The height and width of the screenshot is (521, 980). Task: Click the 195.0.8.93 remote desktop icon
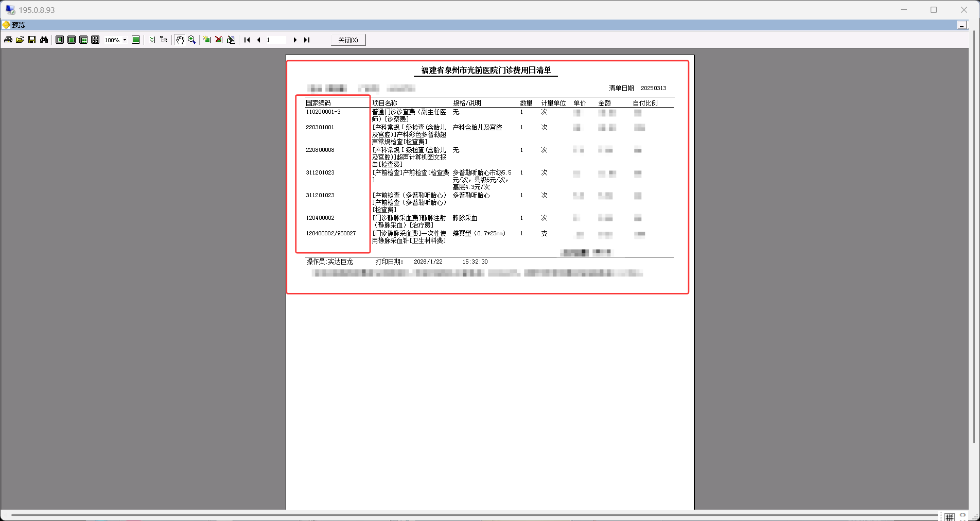pos(10,10)
